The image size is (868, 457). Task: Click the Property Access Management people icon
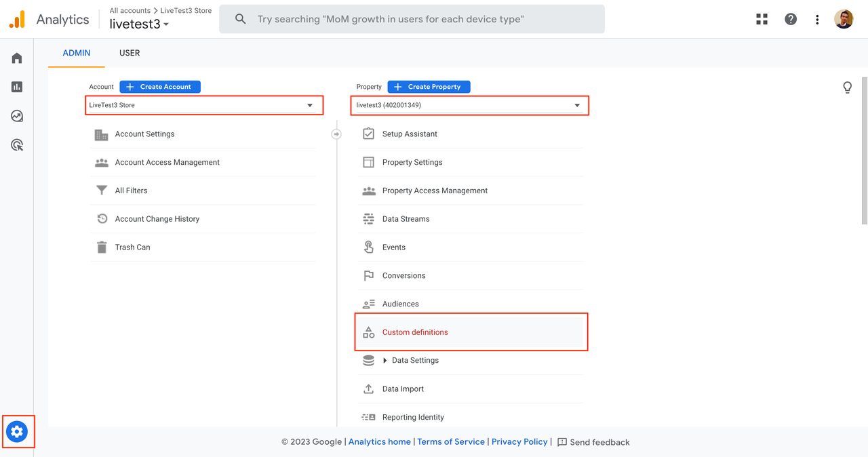point(369,191)
